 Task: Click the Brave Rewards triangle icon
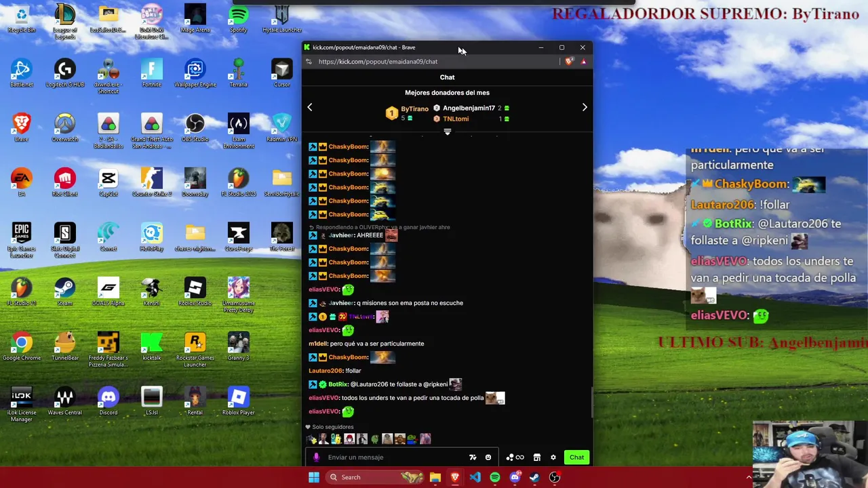tap(583, 62)
